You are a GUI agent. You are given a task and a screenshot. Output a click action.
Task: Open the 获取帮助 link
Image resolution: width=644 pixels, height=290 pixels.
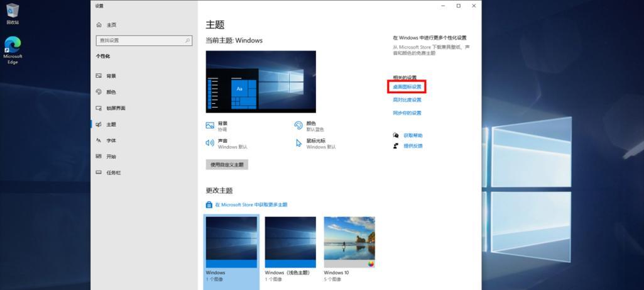pyautogui.click(x=413, y=135)
